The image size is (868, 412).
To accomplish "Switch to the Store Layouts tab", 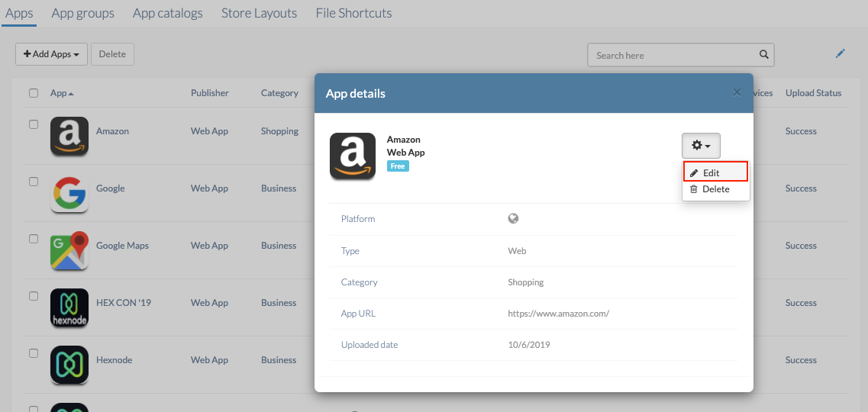I will coord(259,13).
